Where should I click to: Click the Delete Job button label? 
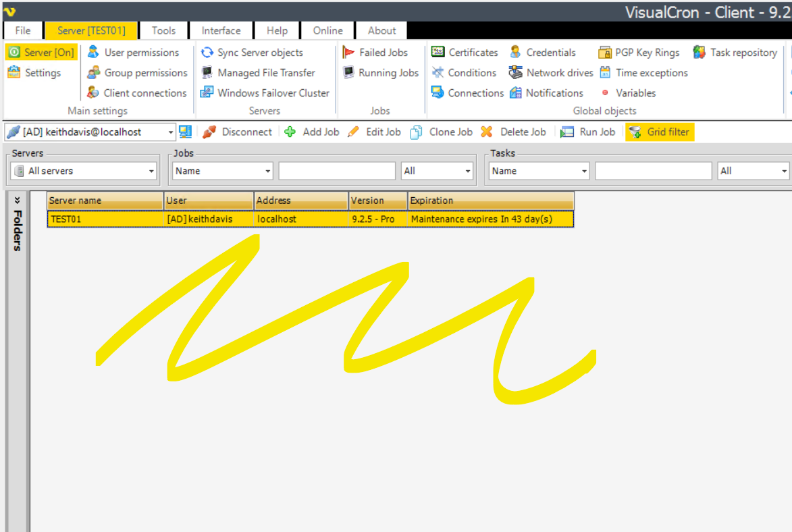tap(523, 132)
